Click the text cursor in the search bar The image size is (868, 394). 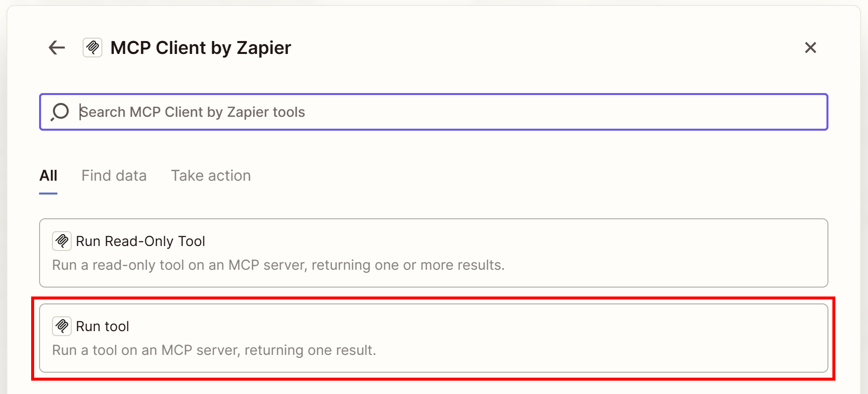point(81,112)
